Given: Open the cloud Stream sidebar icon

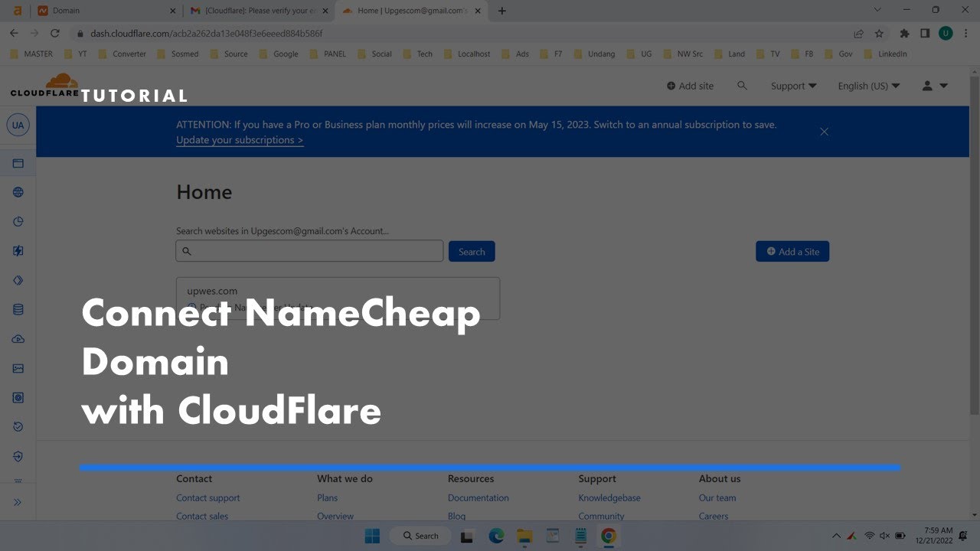Looking at the screenshot, I should 18,339.
